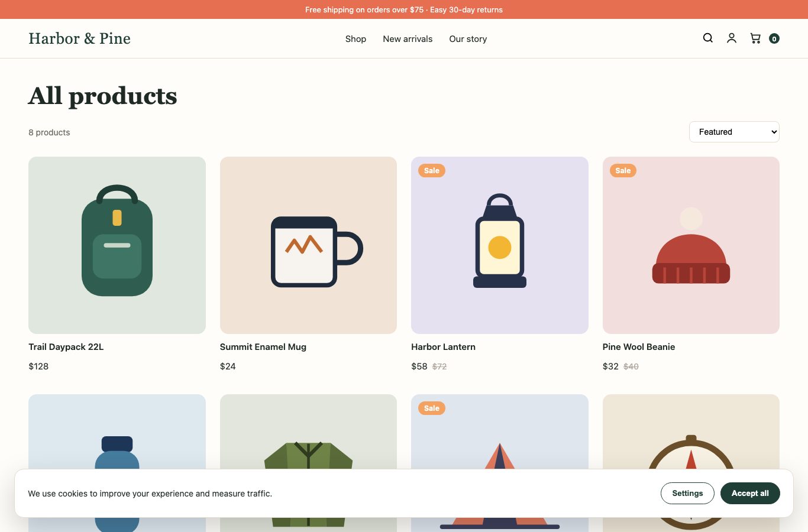Click the free shipping announcement banner
The width and height of the screenshot is (808, 532).
point(404,9)
